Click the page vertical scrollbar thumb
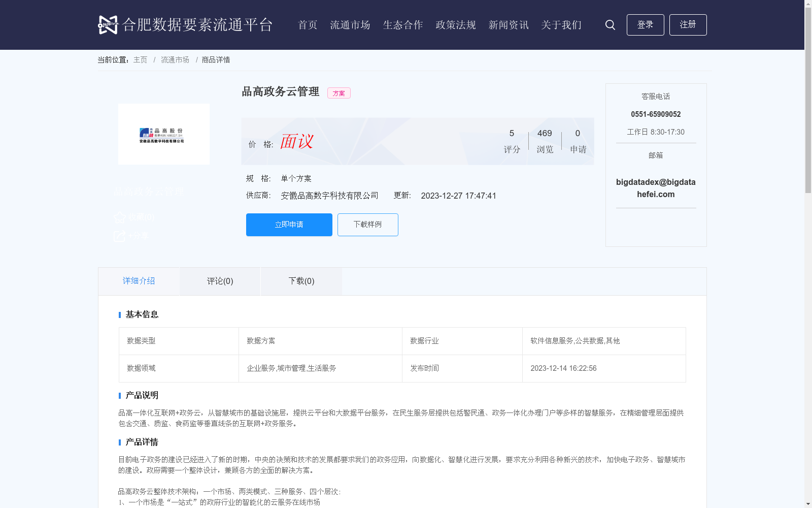Viewport: 812px width, 508px height. coord(808,100)
